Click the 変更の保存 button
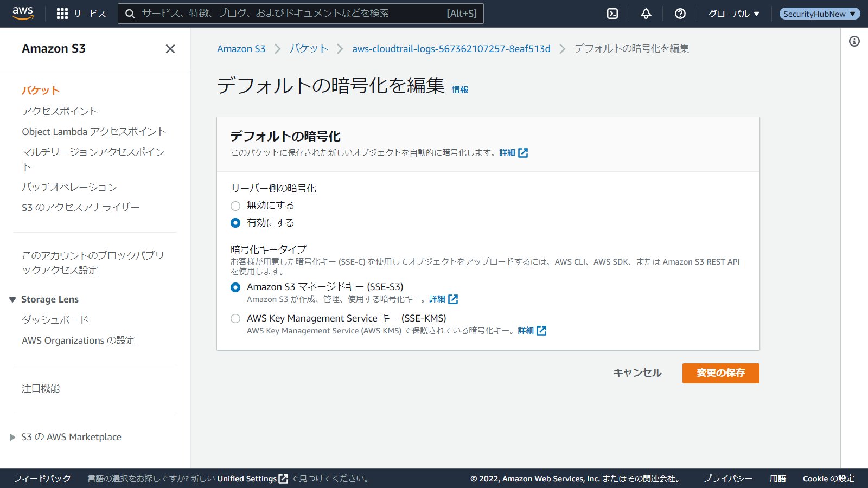 pyautogui.click(x=720, y=373)
